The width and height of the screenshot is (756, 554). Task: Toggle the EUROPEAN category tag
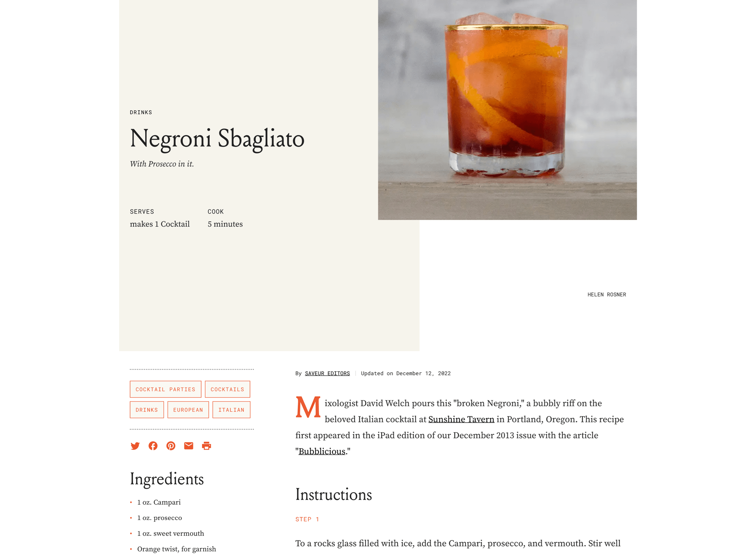tap(187, 410)
